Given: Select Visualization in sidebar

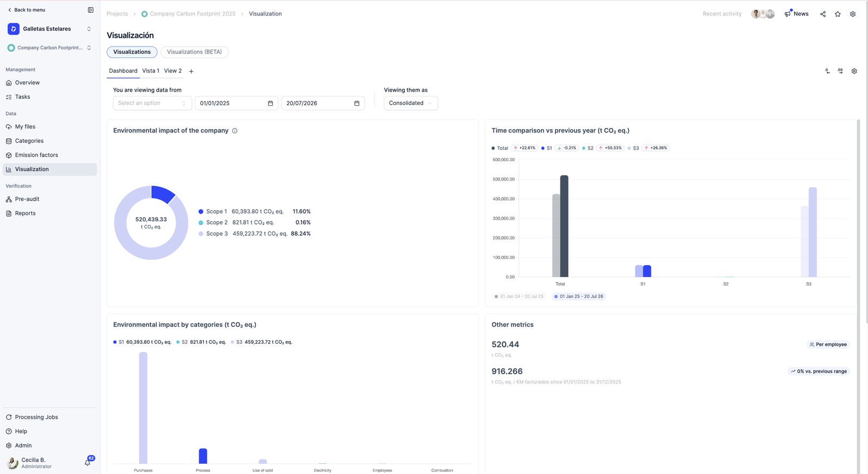Looking at the screenshot, I should [x=50, y=169].
